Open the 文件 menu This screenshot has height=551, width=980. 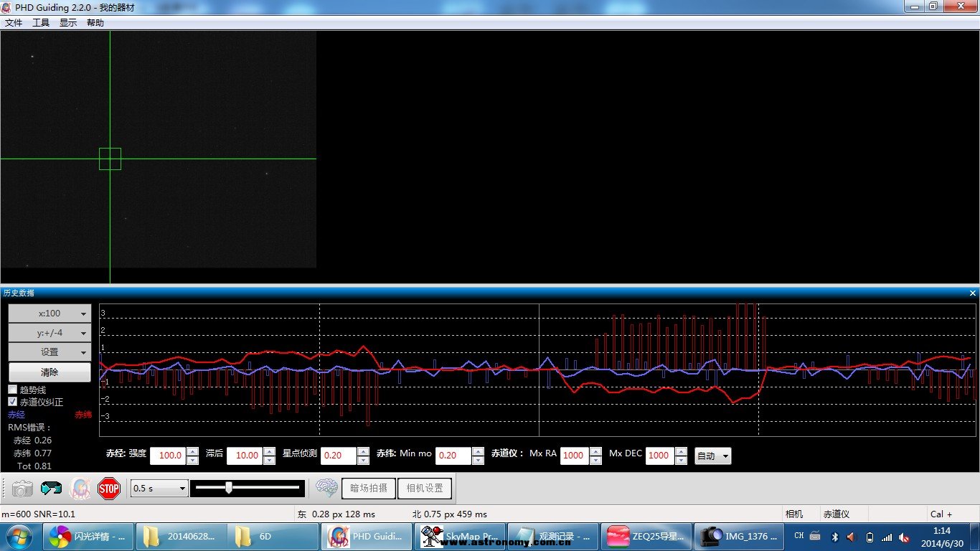[x=14, y=23]
